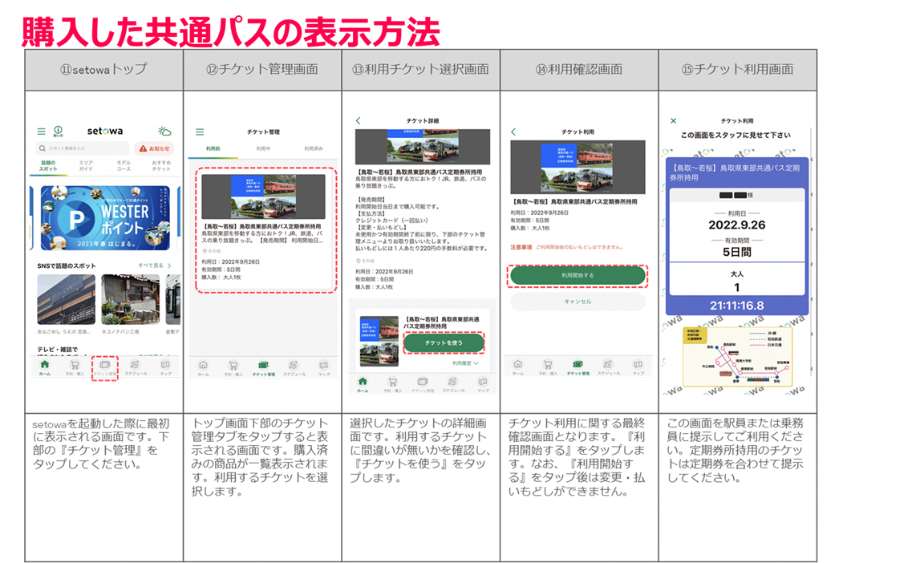This screenshot has height=563, width=924.
Task: Tap the スケジュール icon on the チケット管理 screen
Action: click(x=294, y=369)
